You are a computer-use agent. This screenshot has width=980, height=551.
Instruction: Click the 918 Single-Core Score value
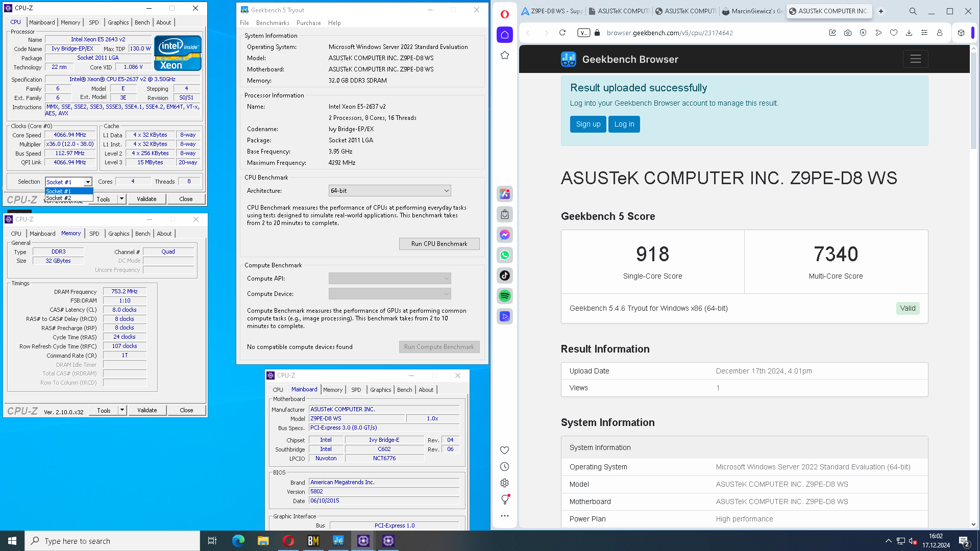(652, 254)
